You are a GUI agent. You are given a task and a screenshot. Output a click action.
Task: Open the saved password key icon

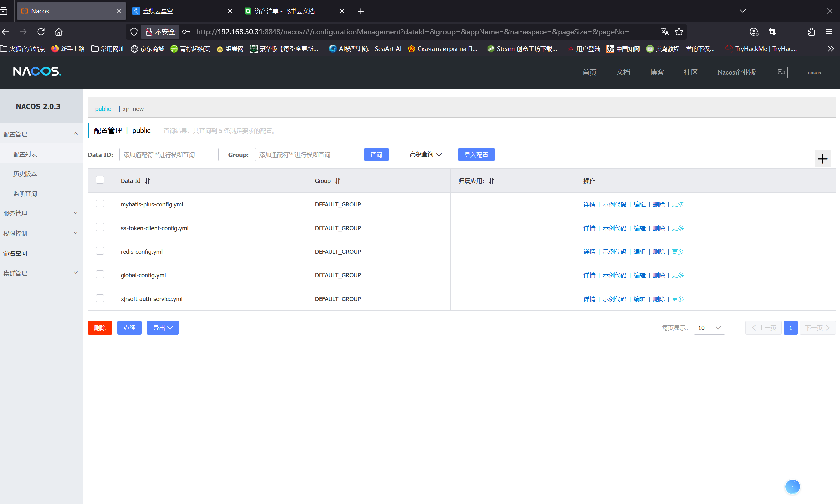coord(186,32)
